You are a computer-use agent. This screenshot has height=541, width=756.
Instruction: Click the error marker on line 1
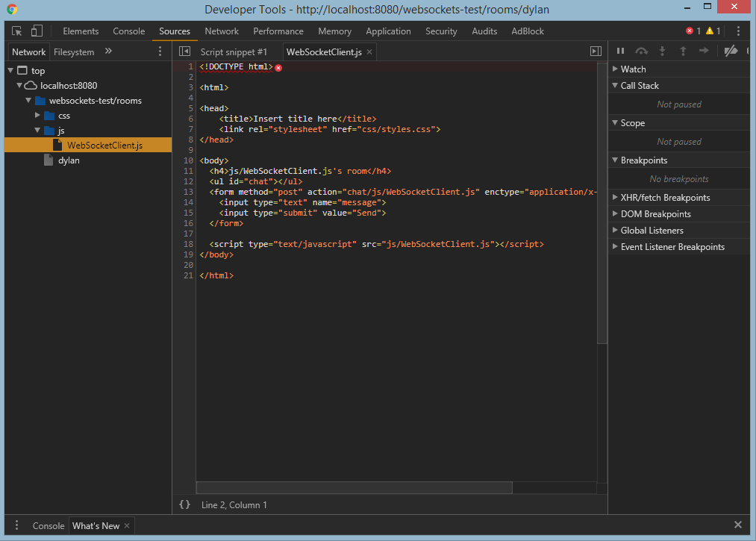(x=278, y=68)
